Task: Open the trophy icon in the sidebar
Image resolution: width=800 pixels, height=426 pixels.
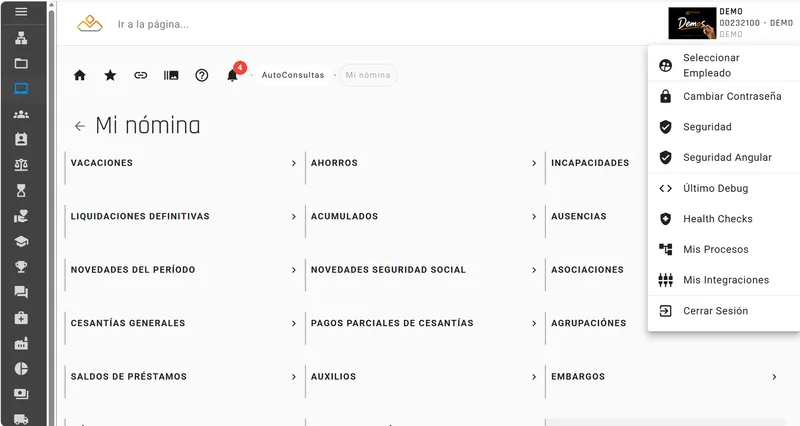Action: pyautogui.click(x=21, y=267)
